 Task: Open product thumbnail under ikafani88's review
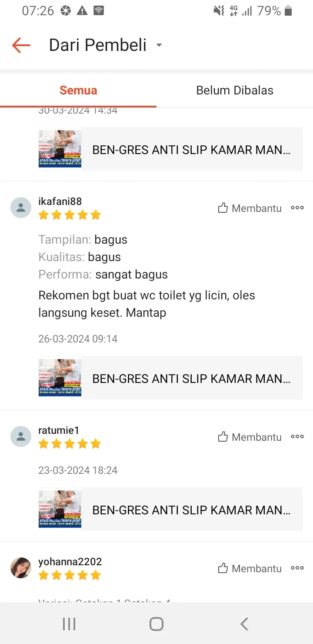point(60,378)
